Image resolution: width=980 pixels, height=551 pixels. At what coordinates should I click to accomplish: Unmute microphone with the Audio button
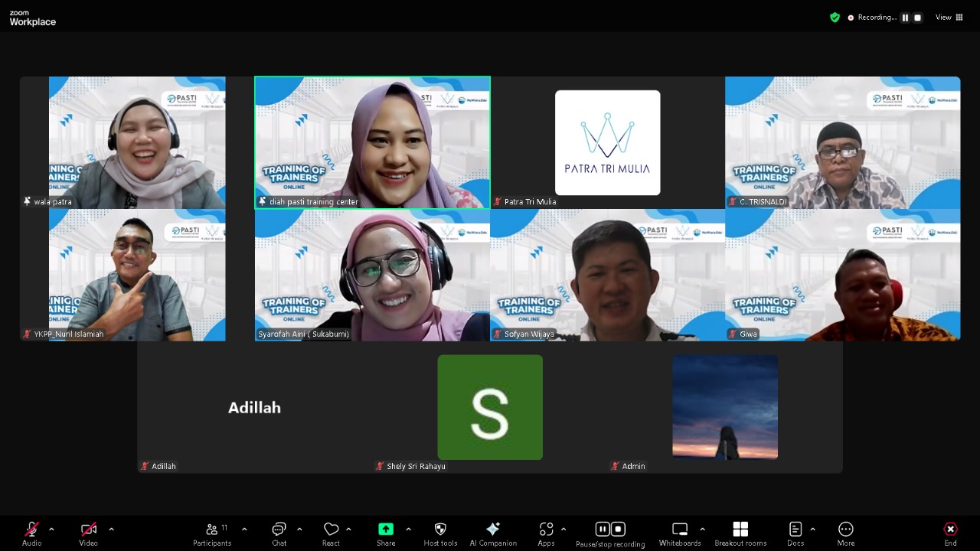click(31, 533)
